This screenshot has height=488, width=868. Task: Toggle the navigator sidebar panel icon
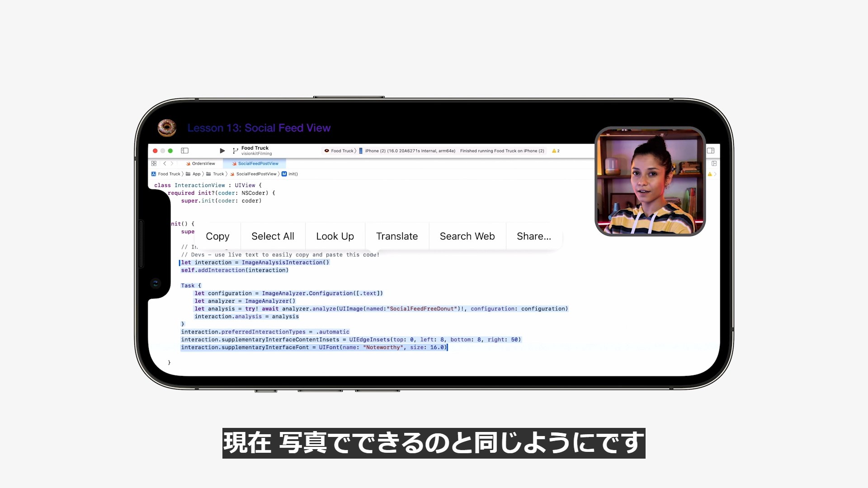click(x=184, y=151)
